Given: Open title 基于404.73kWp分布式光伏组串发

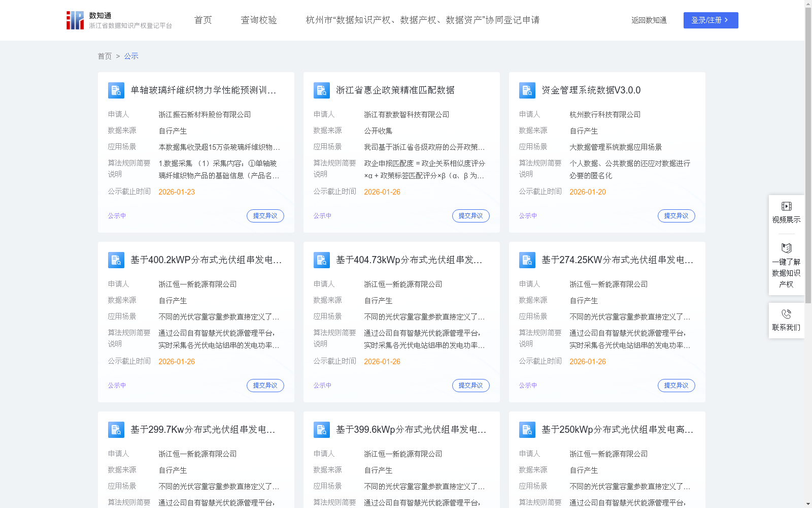Looking at the screenshot, I should [409, 260].
